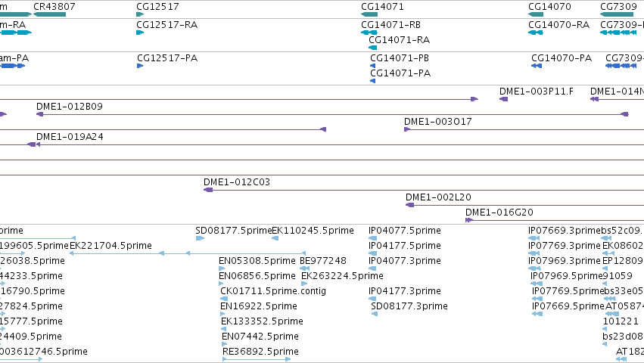The height and width of the screenshot is (363, 644).
Task: Open the DME1-002L20 clone label
Action: (438, 197)
